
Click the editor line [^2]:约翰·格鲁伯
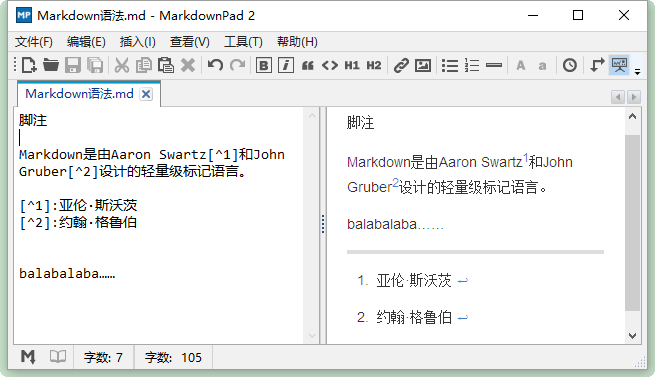(x=78, y=222)
